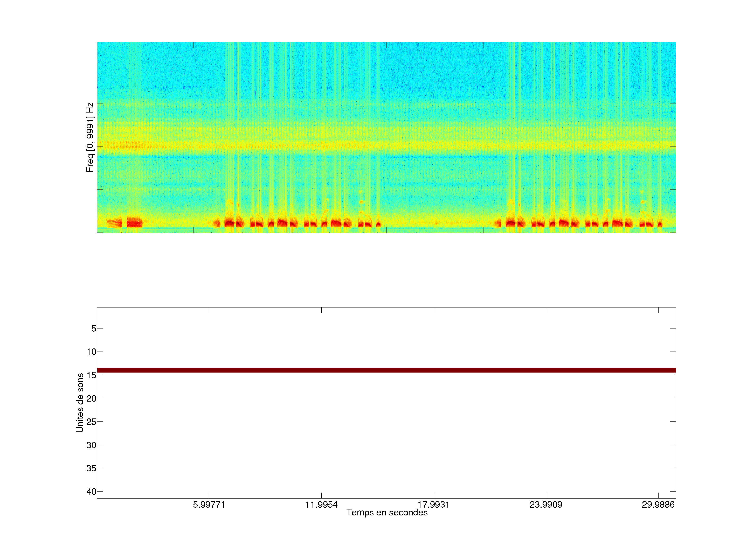Click y-axis tick label 40
This screenshot has width=747, height=560.
91,492
